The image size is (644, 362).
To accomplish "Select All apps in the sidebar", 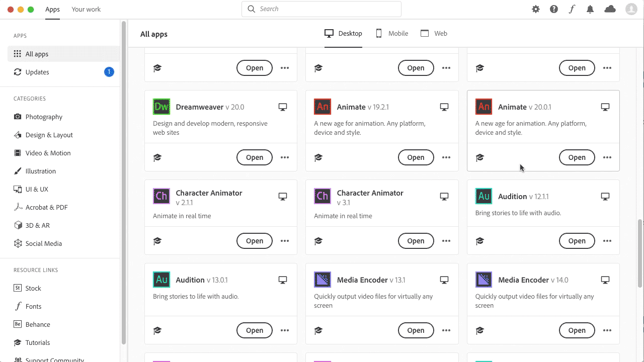I will click(64, 54).
